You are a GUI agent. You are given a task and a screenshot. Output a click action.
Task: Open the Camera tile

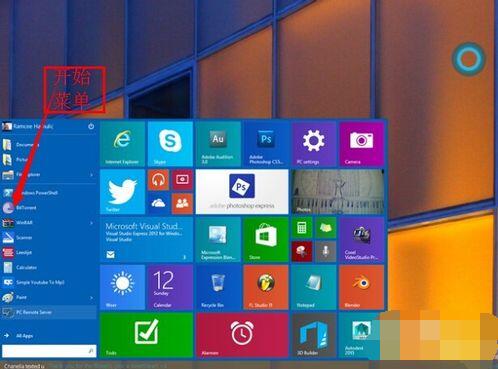(x=361, y=144)
